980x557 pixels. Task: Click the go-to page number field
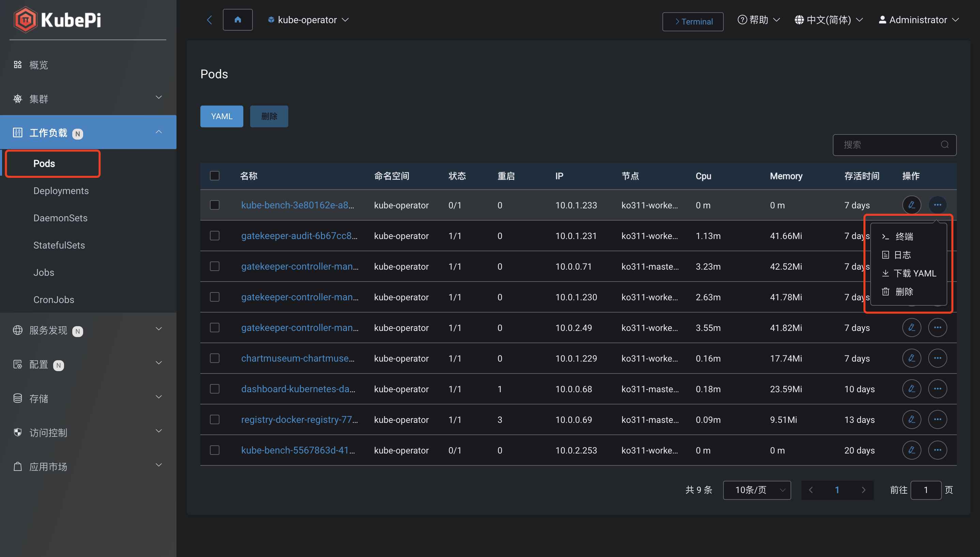926,490
